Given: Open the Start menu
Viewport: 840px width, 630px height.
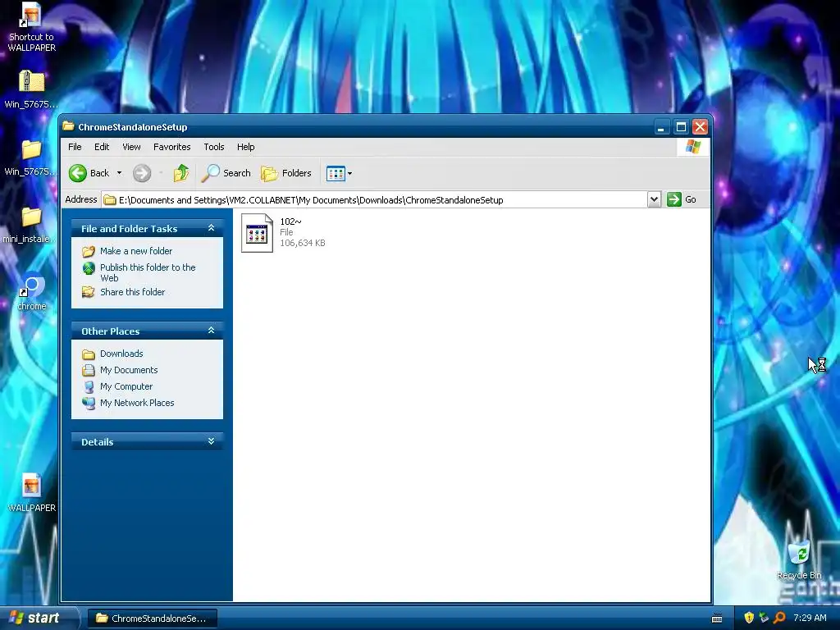Looking at the screenshot, I should coord(39,618).
